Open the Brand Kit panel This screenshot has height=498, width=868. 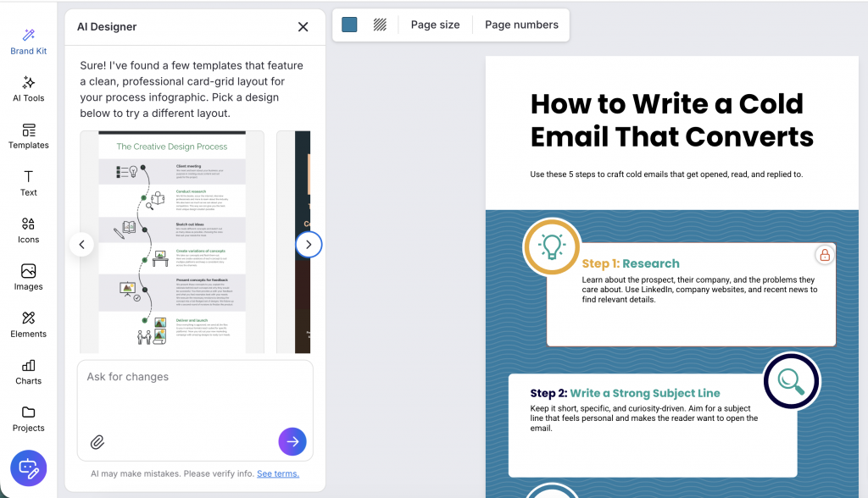coord(28,42)
